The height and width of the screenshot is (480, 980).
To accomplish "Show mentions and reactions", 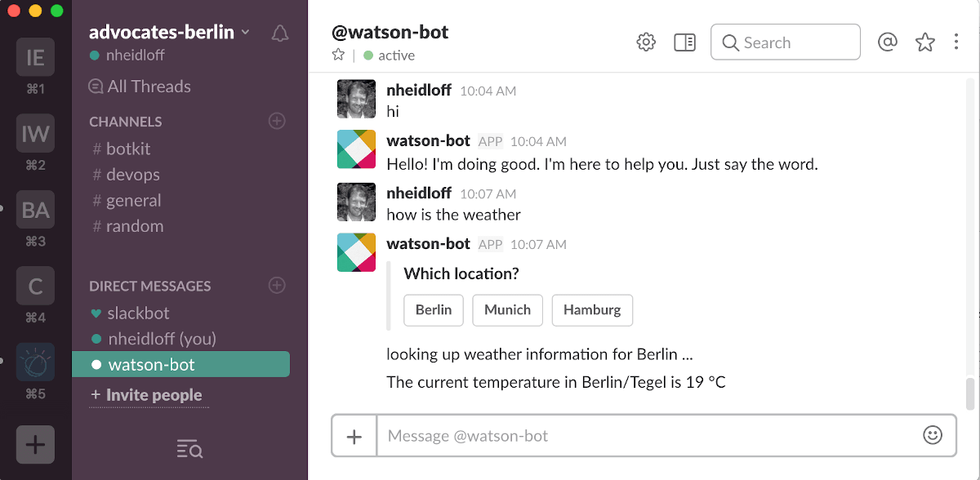I will [887, 42].
